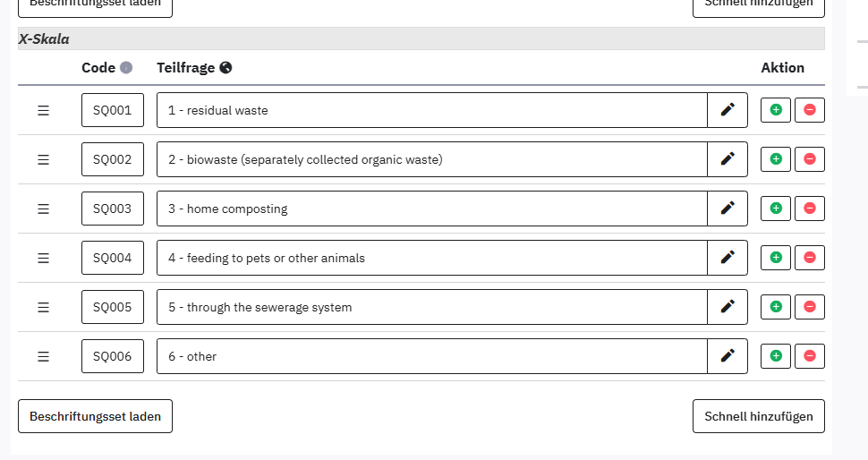Click the green plus icon for SQ002
The image size is (868, 460).
click(776, 159)
